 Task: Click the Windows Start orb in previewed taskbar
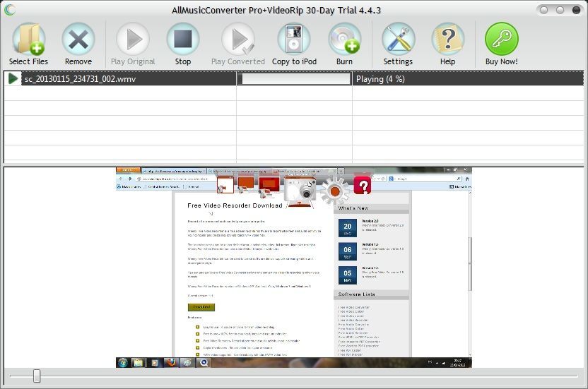[x=123, y=362]
